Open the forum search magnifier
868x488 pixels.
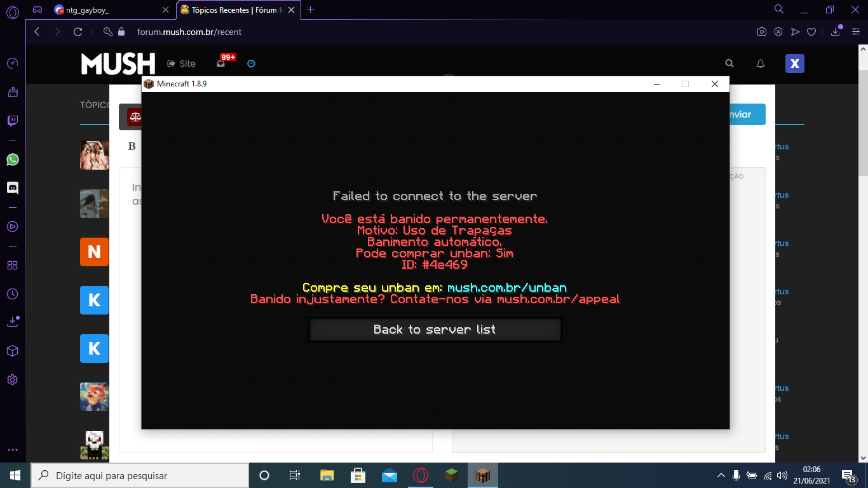click(x=729, y=64)
